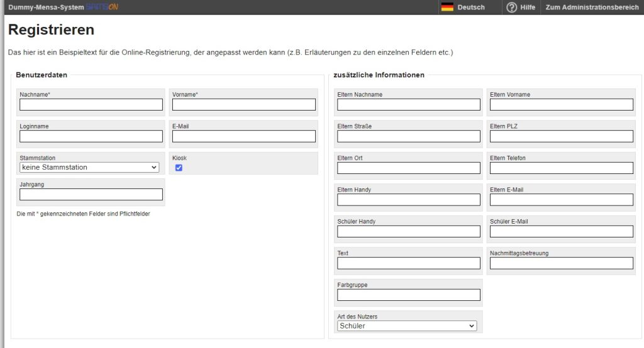Click into the E-Mail field under Benutzerdaten
The image size is (644, 348).
[244, 136]
